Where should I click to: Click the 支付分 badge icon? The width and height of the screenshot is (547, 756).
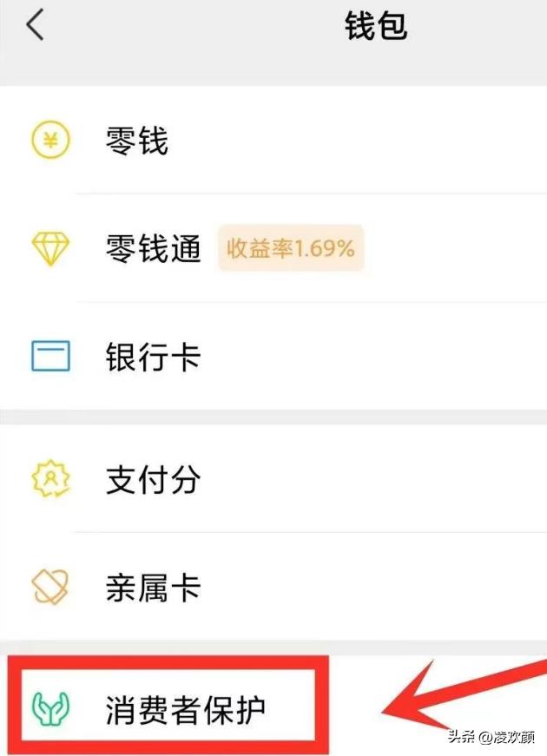point(50,479)
